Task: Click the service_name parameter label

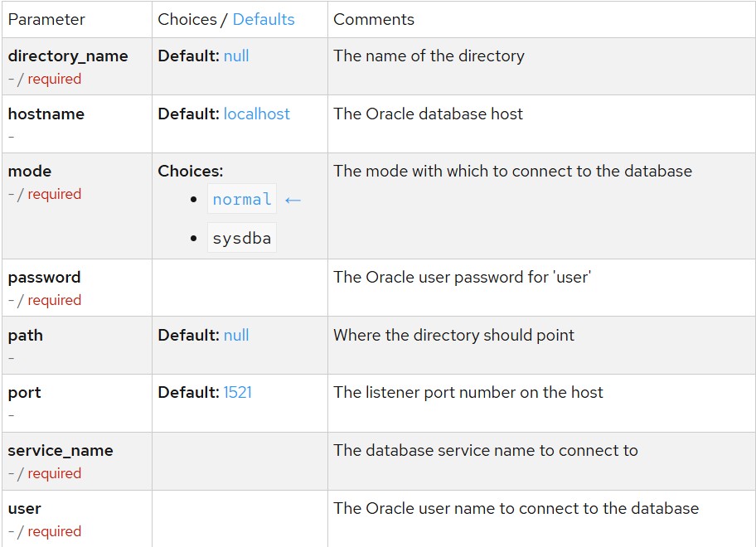Action: (61, 451)
